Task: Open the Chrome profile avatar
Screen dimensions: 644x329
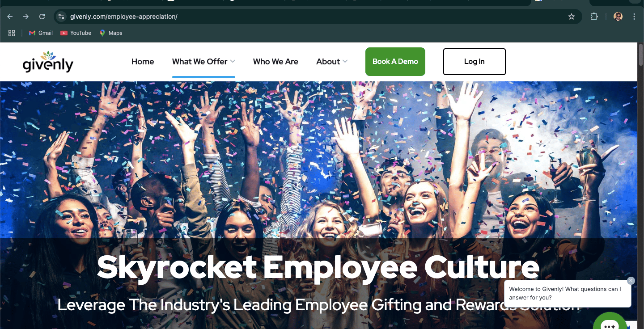Action: click(618, 17)
